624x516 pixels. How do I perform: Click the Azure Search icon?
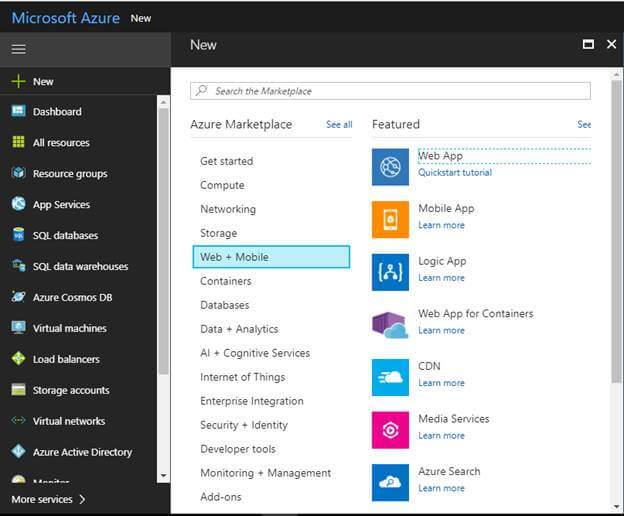pos(390,482)
